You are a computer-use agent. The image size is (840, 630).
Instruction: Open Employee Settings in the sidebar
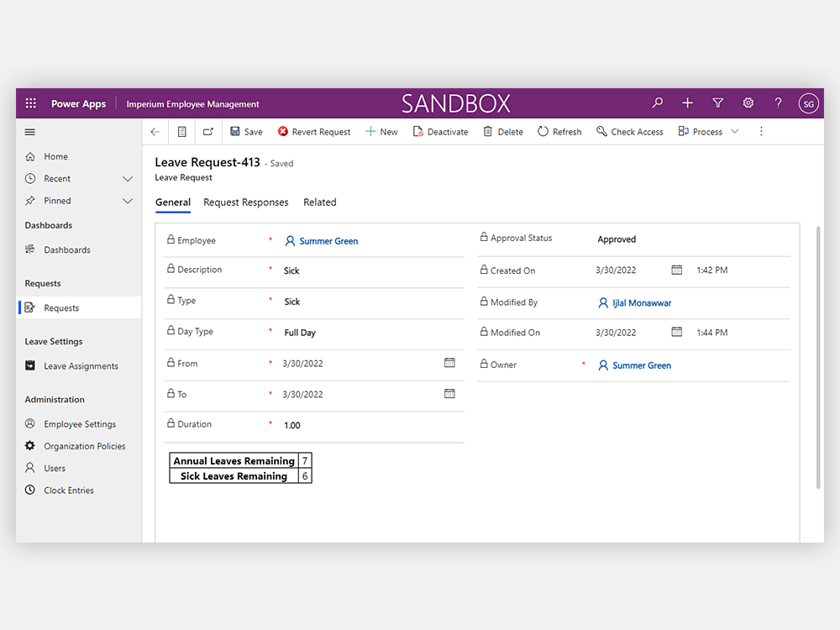click(80, 423)
